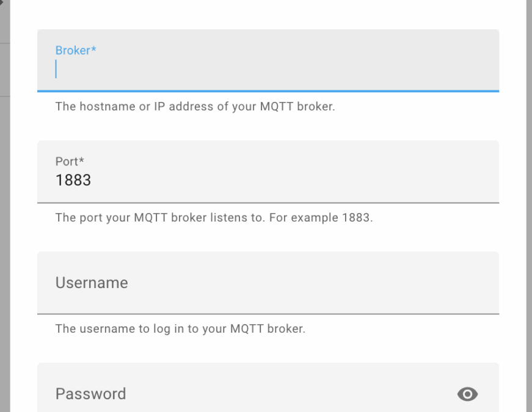
Task: Focus the Password input field
Action: coord(268,388)
